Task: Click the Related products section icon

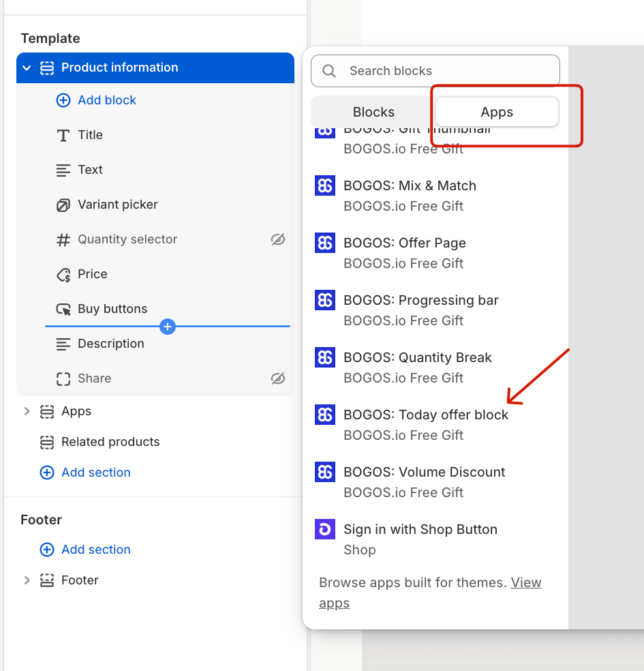Action: 47,442
